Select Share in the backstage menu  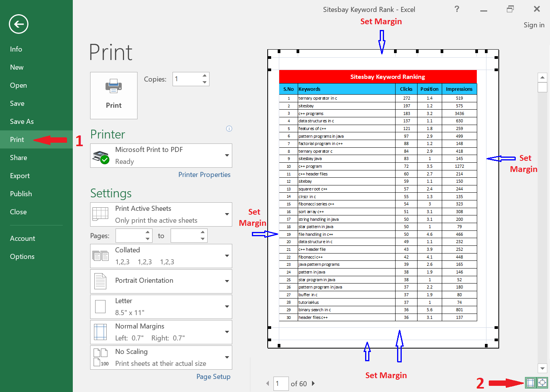coord(36,158)
